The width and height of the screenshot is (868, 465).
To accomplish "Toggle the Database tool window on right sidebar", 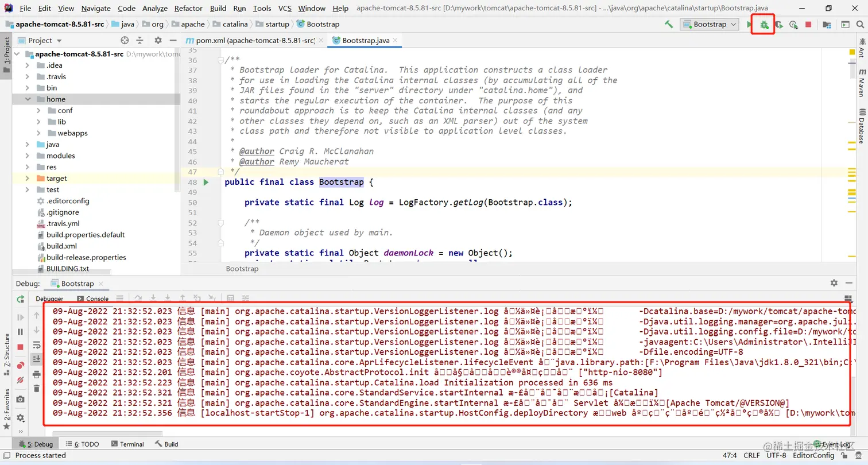I will [x=861, y=126].
